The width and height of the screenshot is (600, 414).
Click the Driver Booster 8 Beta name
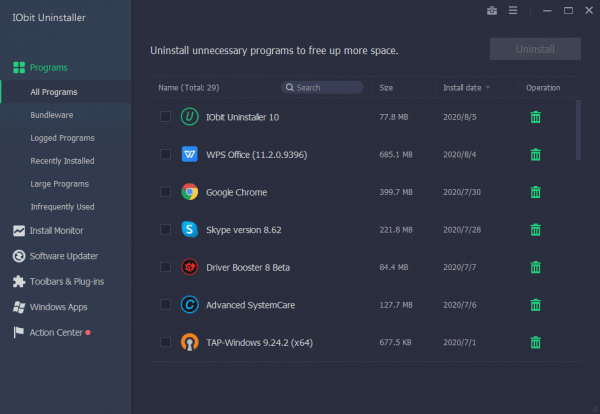(x=248, y=267)
